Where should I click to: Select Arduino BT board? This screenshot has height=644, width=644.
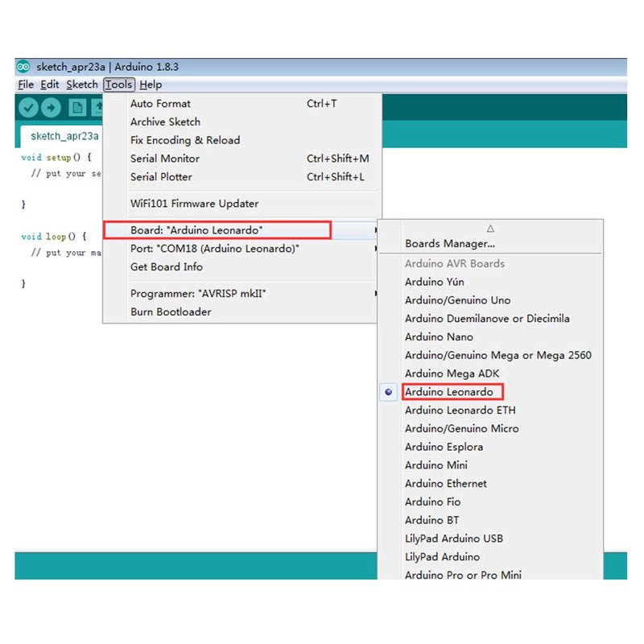coord(490,520)
